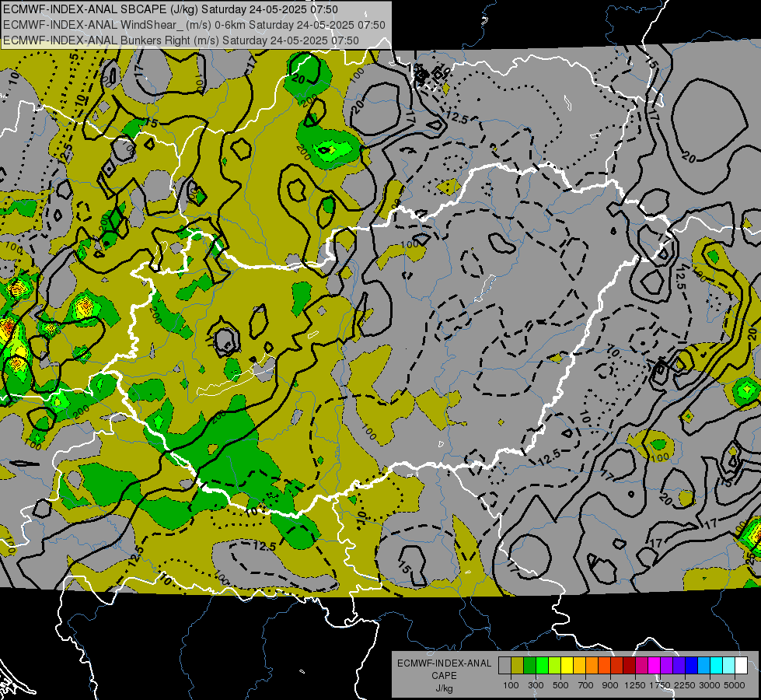Click the legend title ECMWF-INDEX-ANAL
The image size is (761, 700).
[444, 663]
